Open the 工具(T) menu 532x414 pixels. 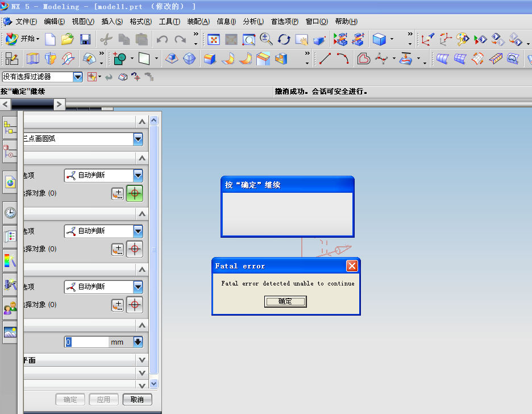point(169,22)
